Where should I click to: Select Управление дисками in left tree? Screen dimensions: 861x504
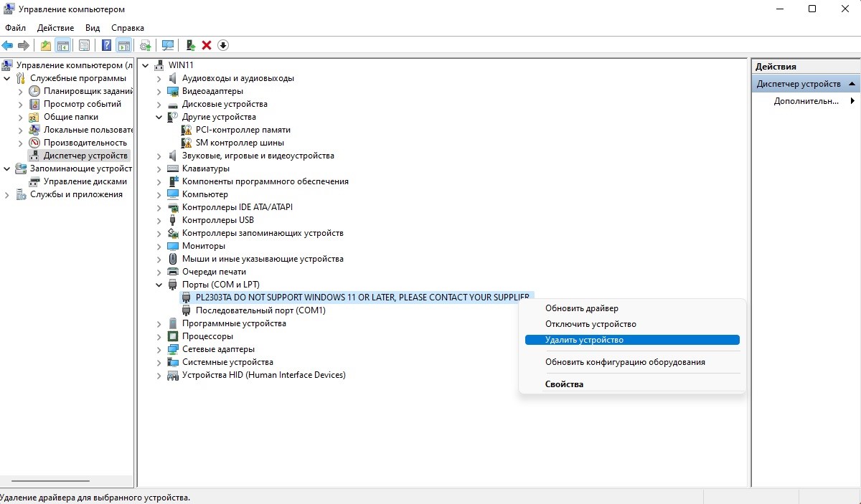(85, 181)
